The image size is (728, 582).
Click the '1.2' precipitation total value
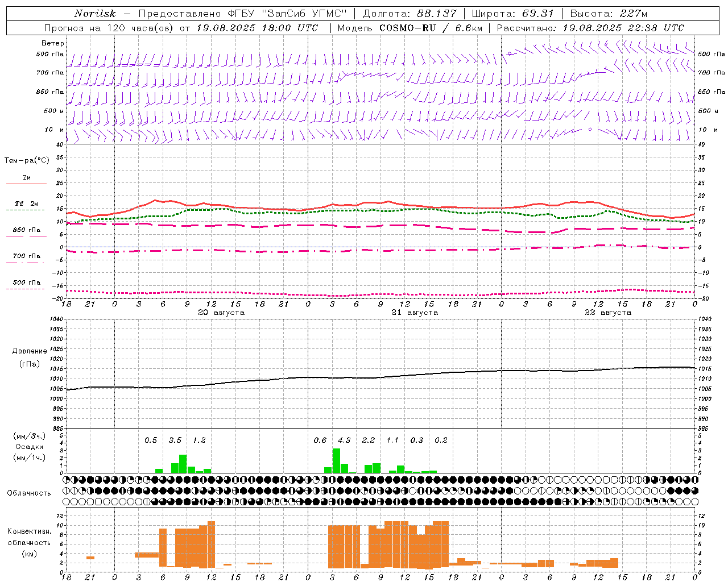pyautogui.click(x=199, y=440)
